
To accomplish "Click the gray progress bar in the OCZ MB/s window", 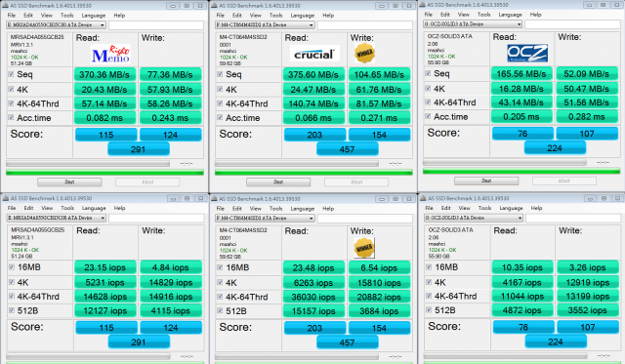I will (x=505, y=162).
